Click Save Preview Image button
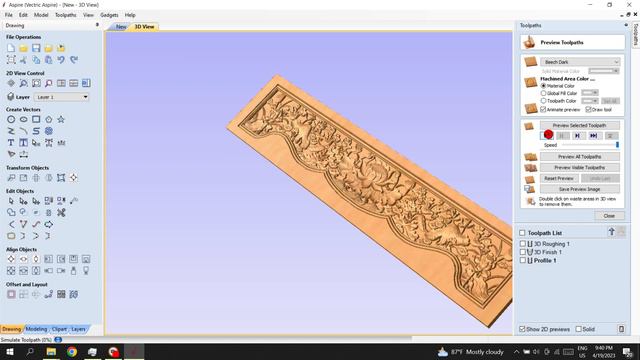The height and width of the screenshot is (360, 640). (580, 189)
